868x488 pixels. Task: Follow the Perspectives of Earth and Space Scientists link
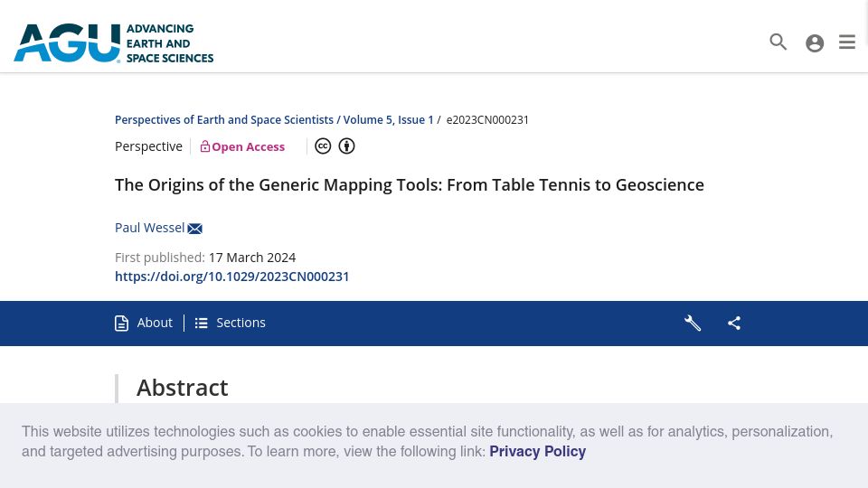click(x=224, y=120)
